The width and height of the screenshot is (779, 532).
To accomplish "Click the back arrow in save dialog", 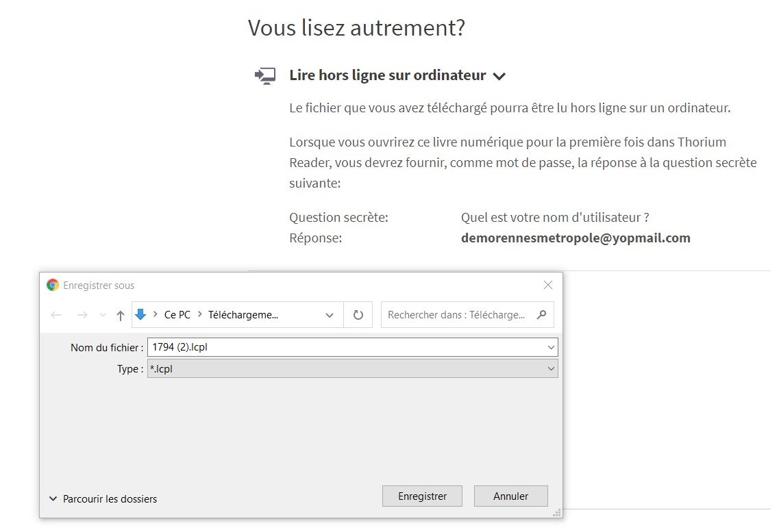I will click(56, 315).
